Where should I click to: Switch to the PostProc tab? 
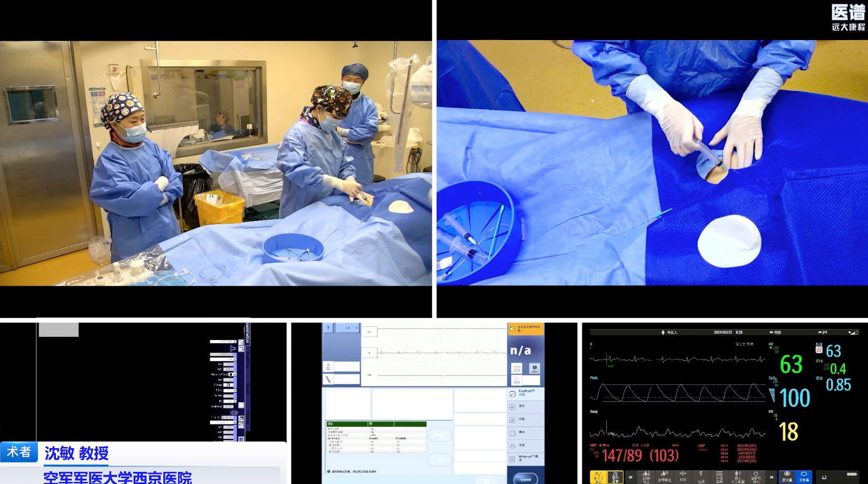click(247, 361)
